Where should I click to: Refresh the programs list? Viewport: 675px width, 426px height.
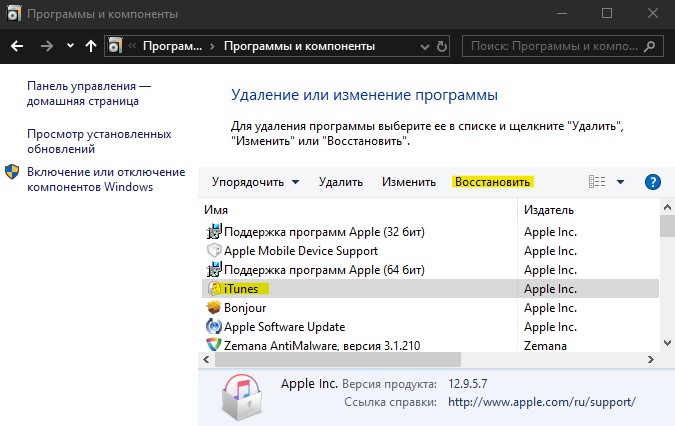pyautogui.click(x=442, y=46)
